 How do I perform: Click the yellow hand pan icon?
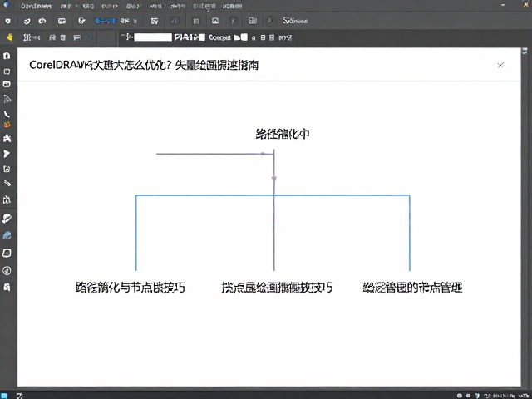click(x=9, y=37)
